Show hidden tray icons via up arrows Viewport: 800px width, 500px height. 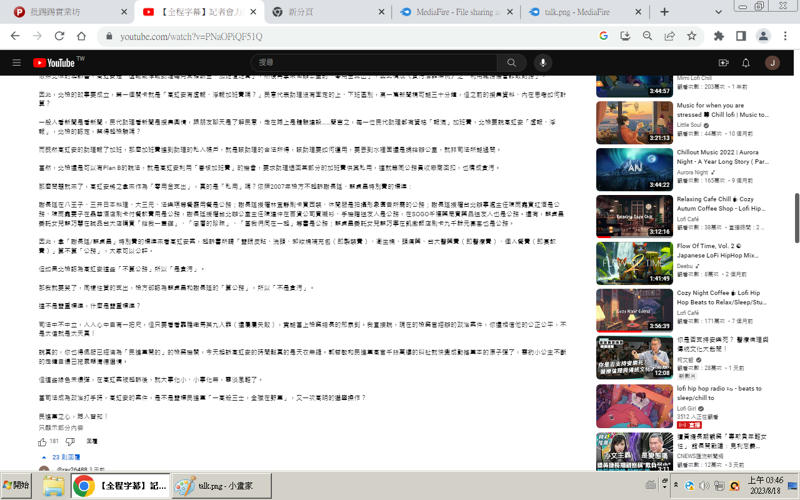[676, 485]
